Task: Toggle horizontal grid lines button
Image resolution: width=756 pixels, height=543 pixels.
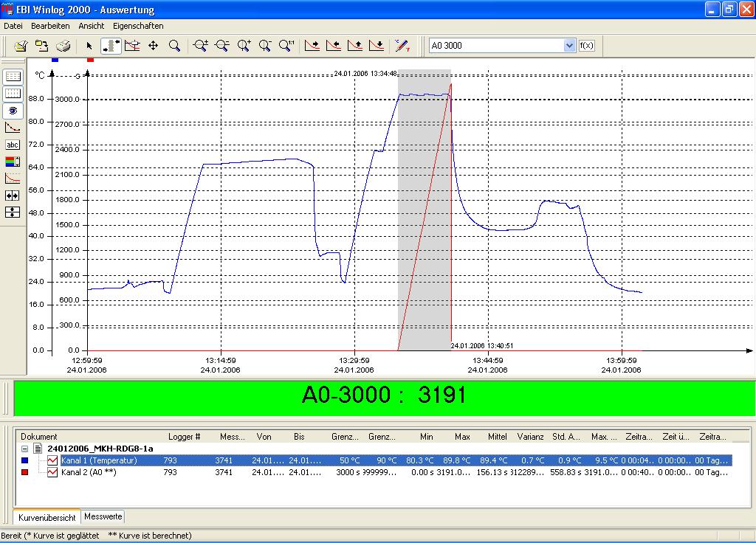Action: tap(13, 77)
